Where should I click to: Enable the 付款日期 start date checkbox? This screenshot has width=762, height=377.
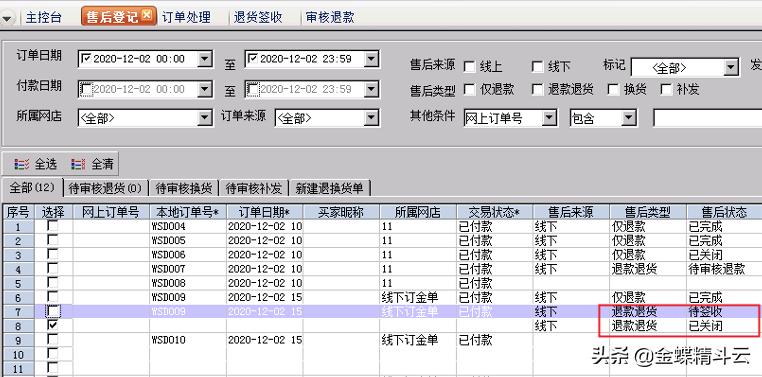(86, 89)
